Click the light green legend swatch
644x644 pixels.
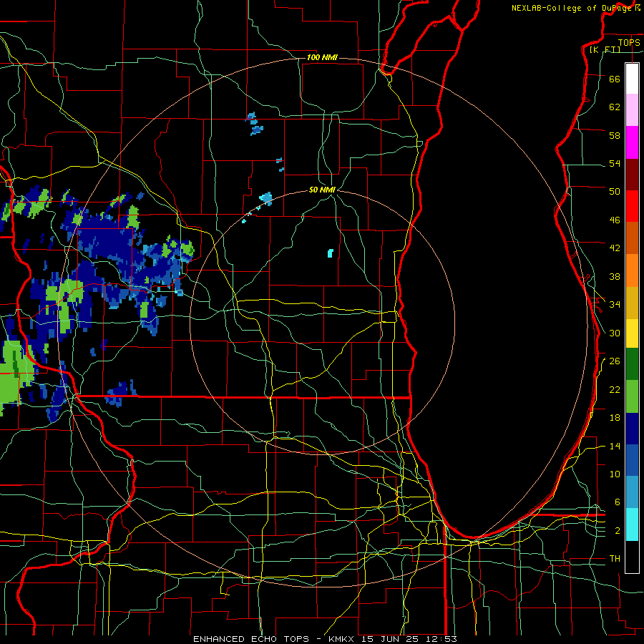(632, 396)
